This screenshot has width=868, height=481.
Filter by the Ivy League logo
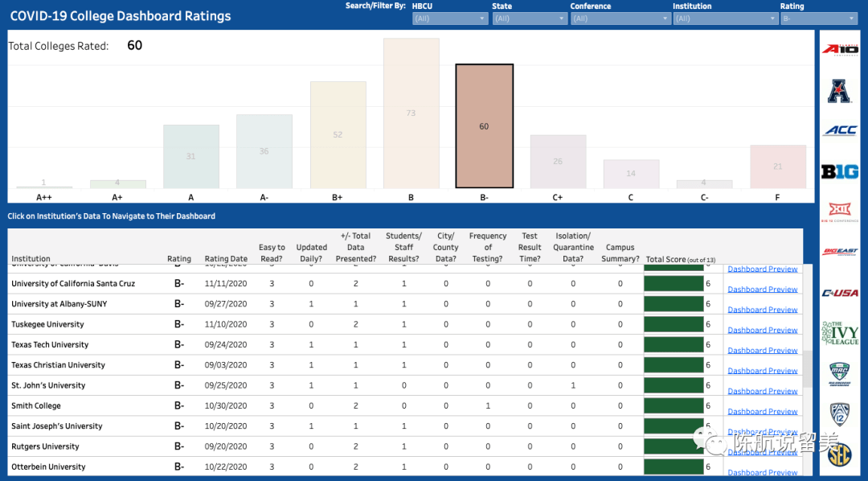pos(840,333)
